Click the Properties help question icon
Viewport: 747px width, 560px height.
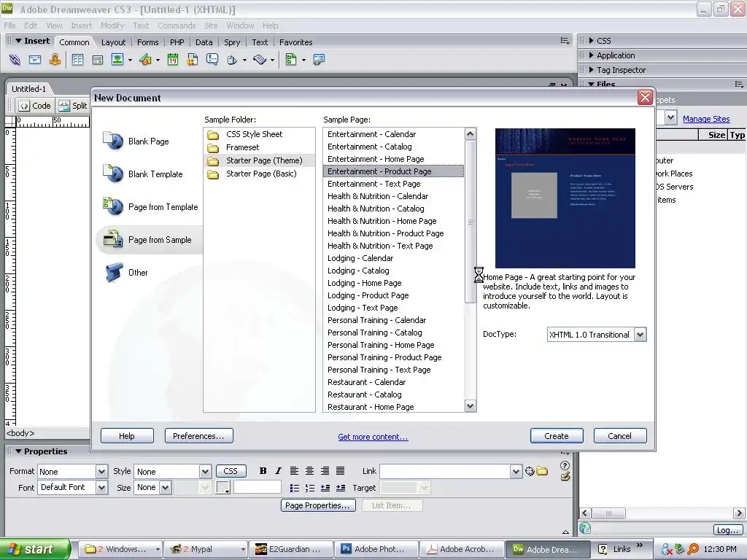pyautogui.click(x=565, y=465)
